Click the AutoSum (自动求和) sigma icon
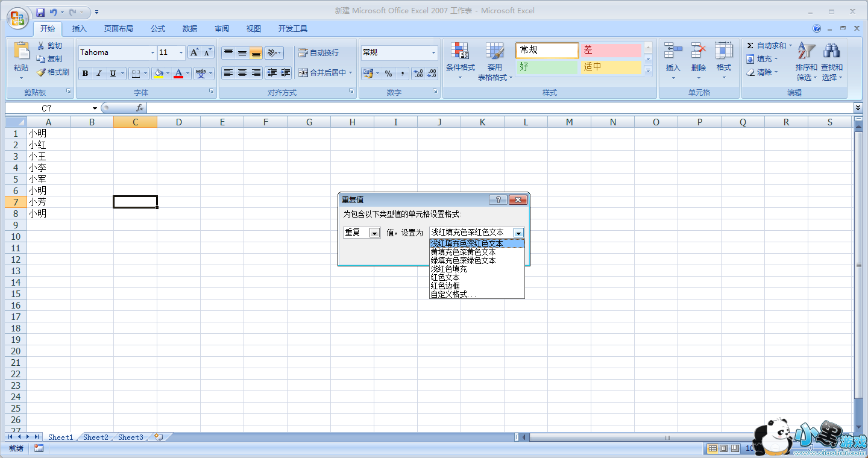Screen dimensions: 868x458 pyautogui.click(x=750, y=46)
